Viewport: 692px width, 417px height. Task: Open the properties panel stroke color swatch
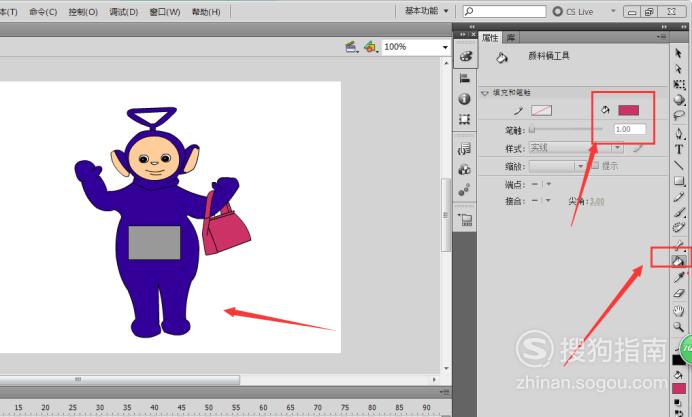(x=542, y=110)
